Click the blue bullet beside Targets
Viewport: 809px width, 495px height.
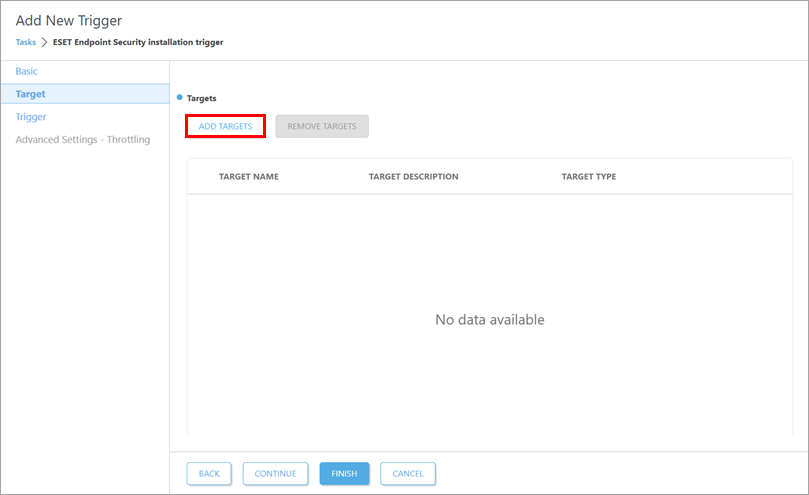pos(179,97)
